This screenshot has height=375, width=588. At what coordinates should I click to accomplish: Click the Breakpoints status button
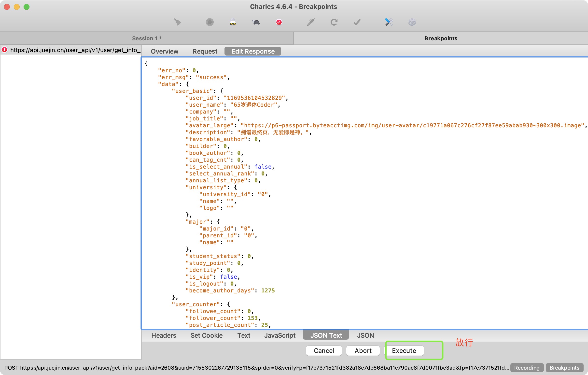point(564,368)
